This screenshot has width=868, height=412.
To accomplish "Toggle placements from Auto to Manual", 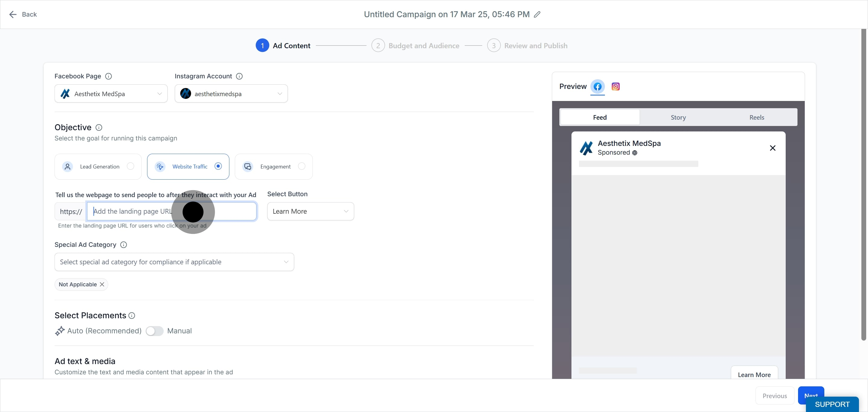I will [x=154, y=331].
